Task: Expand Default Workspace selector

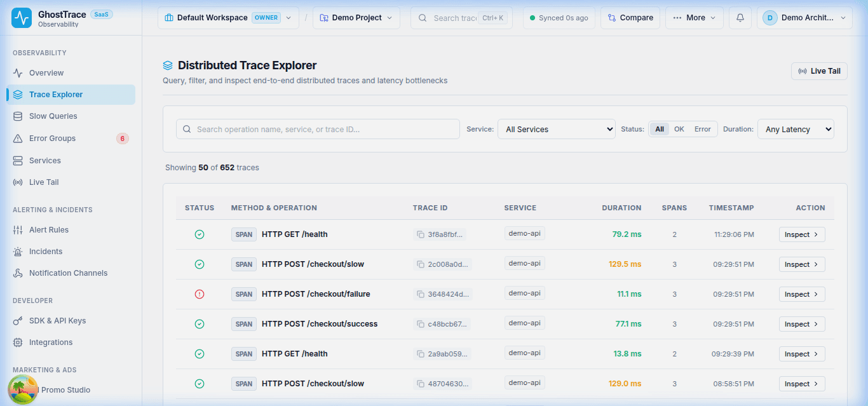Action: 228,18
